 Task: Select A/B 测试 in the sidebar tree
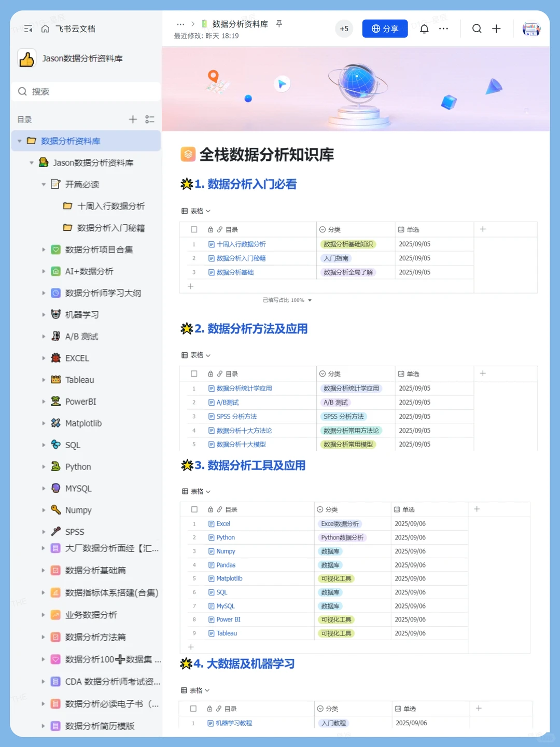[x=82, y=337]
